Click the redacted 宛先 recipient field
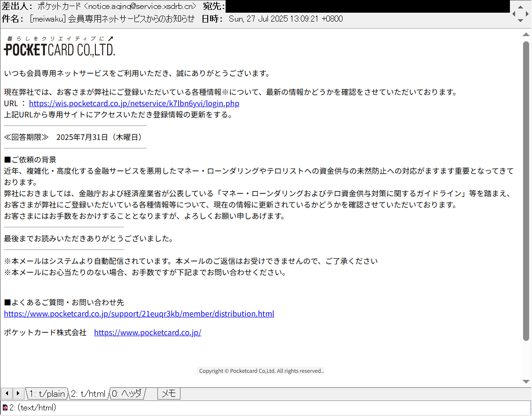532x416 pixels. coord(368,6)
